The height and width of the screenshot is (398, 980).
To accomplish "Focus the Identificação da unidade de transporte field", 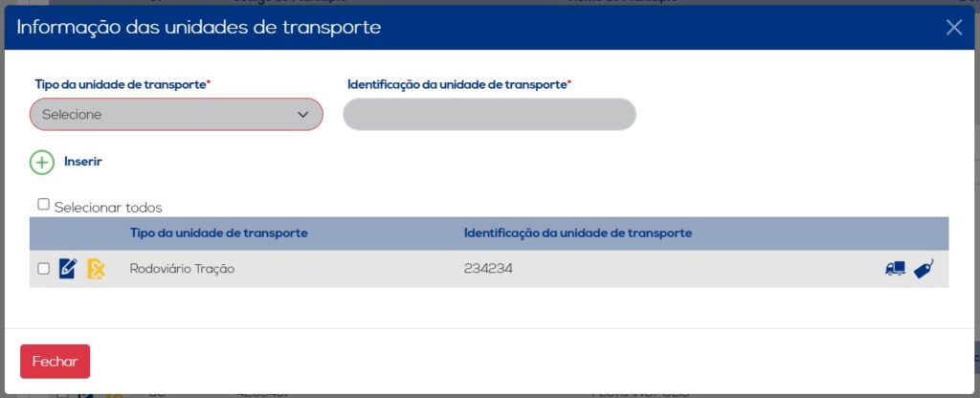I will 489,115.
